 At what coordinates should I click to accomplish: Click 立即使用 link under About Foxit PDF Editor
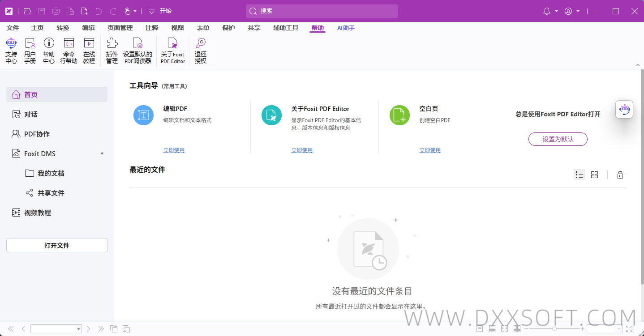[x=302, y=150]
